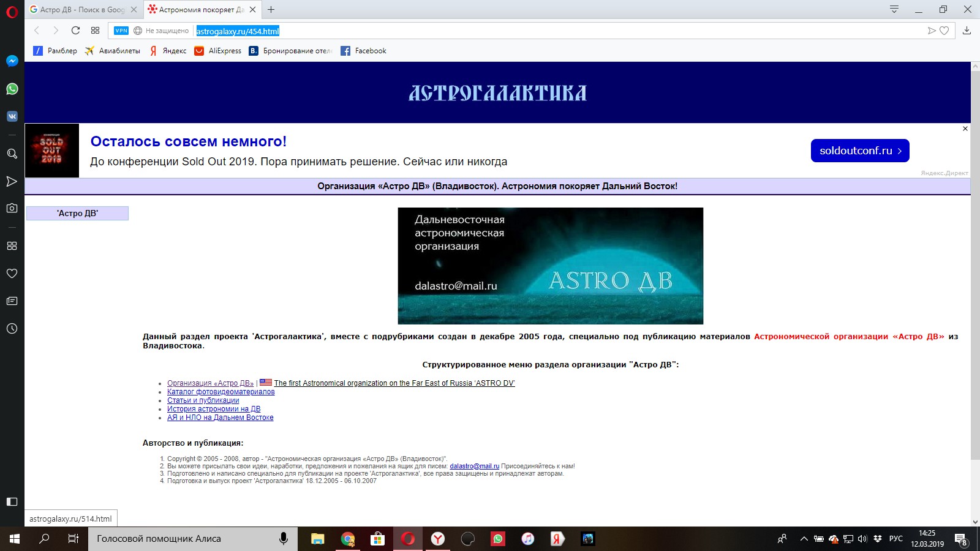Open WhatsApp in Opera sidebar
Image resolution: width=980 pixels, height=551 pixels.
[12, 89]
